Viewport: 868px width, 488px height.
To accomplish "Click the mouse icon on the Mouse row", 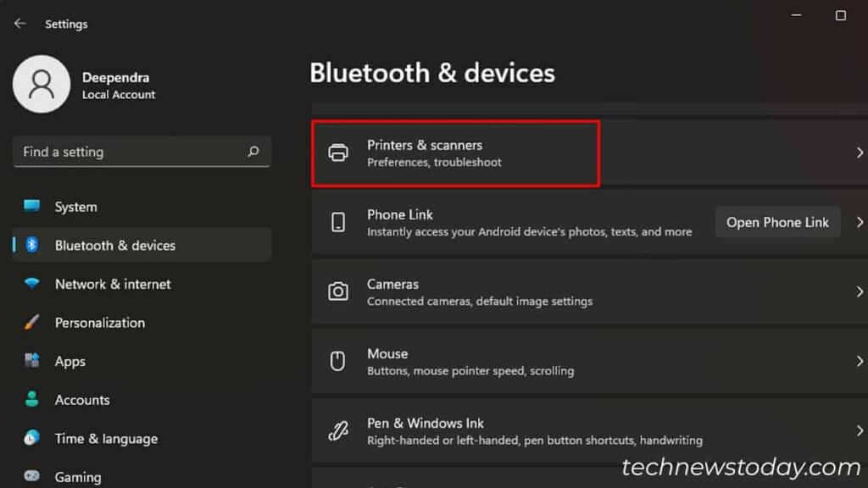I will [339, 361].
